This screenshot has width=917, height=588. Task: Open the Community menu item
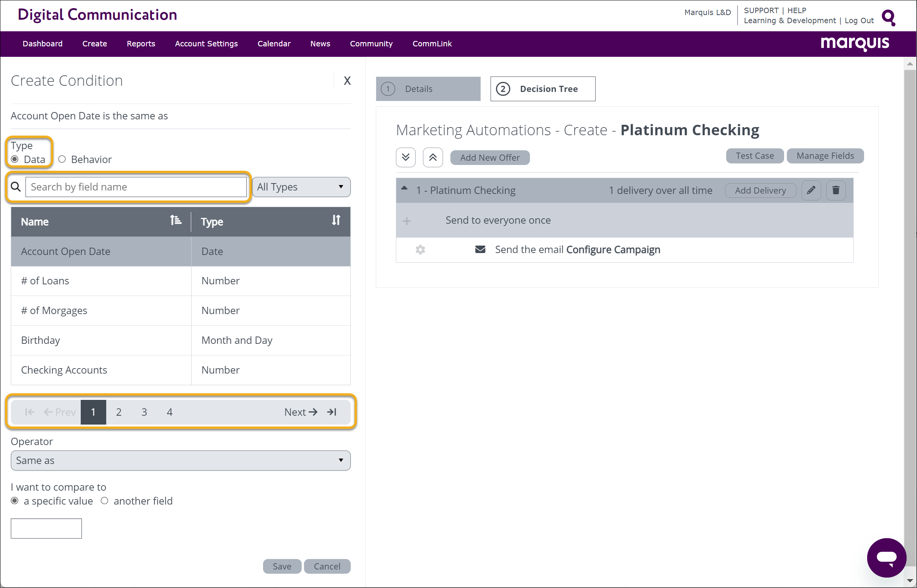[x=371, y=44]
